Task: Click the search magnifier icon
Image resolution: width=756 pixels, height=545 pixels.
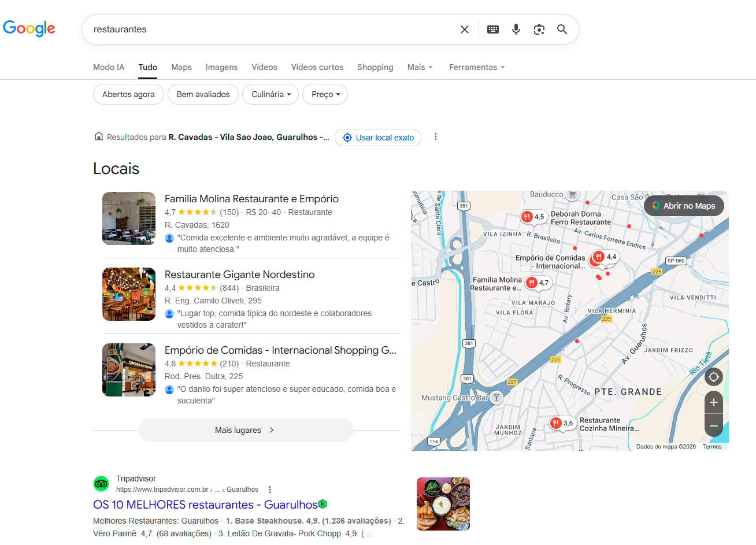Action: 561,29
